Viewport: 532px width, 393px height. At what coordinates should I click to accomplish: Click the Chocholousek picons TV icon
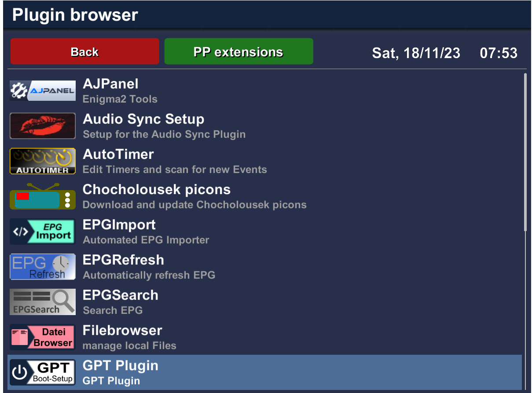[x=43, y=196]
